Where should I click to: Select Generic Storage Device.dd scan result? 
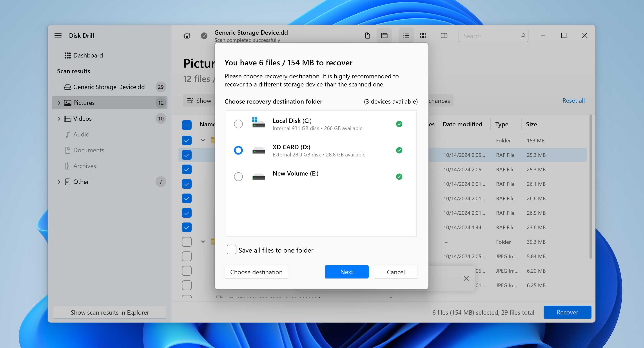[x=109, y=87]
